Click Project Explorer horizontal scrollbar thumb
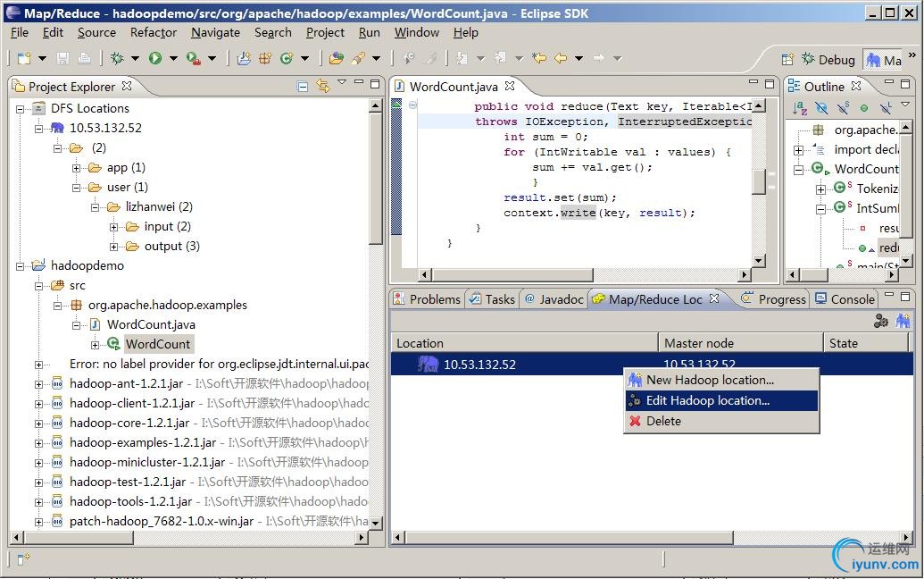 [x=77, y=537]
